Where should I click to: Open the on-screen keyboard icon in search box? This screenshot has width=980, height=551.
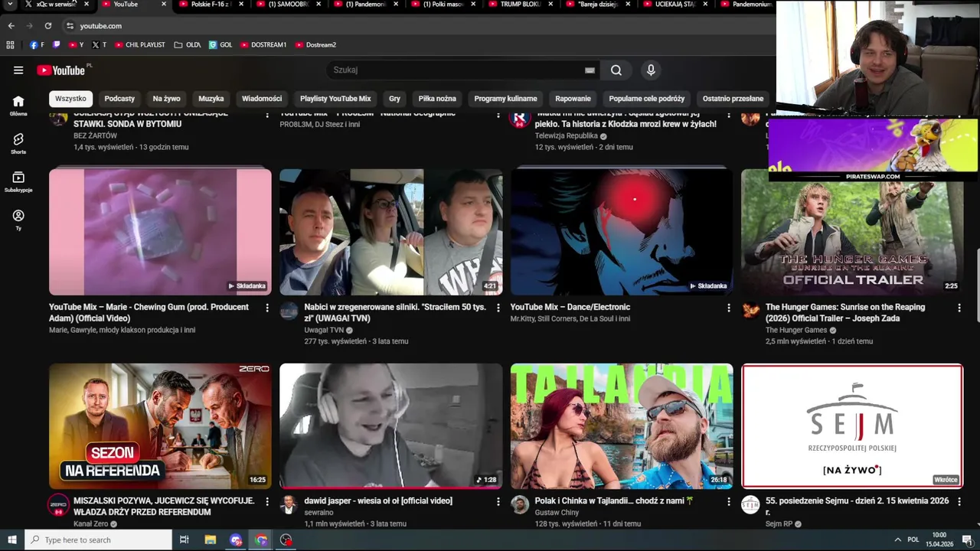[590, 70]
